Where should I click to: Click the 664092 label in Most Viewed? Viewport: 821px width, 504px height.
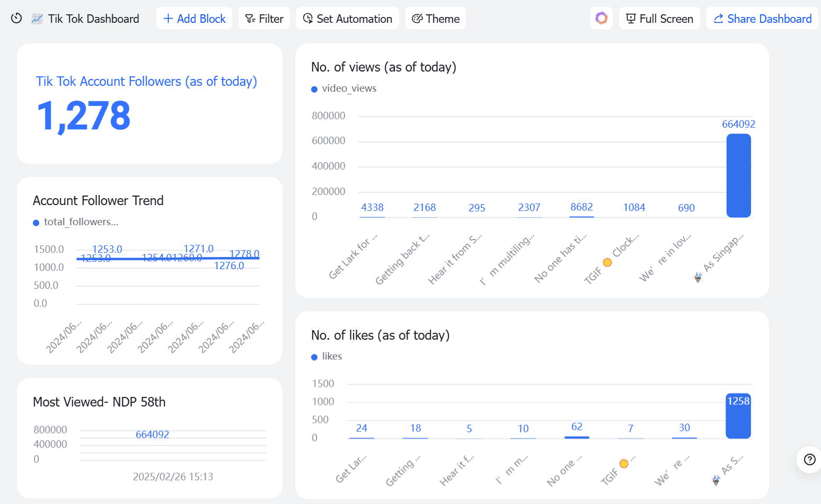pyautogui.click(x=152, y=435)
